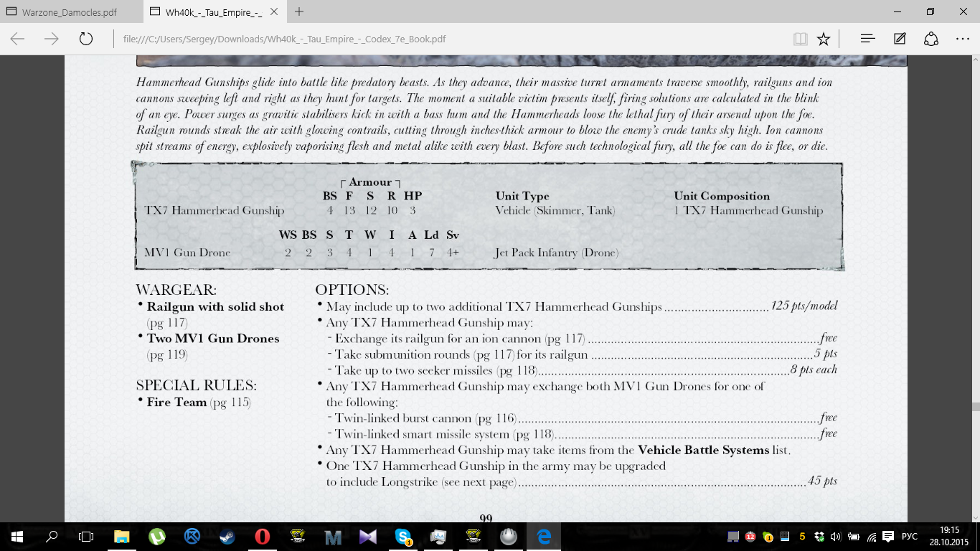Screen dimensions: 980x551
Task: Open Visual Studio from the taskbar
Action: click(x=367, y=536)
